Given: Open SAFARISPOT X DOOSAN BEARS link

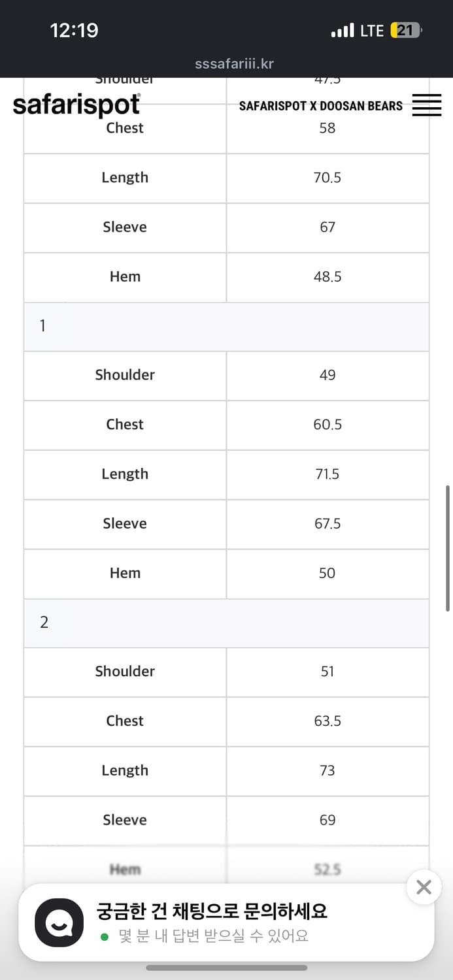Looking at the screenshot, I should tap(320, 106).
